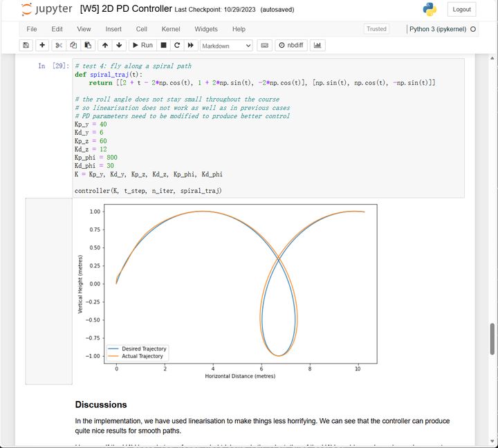Image resolution: width=498 pixels, height=448 pixels.
Task: Paste cells below using toolbar icon
Action: point(88,45)
